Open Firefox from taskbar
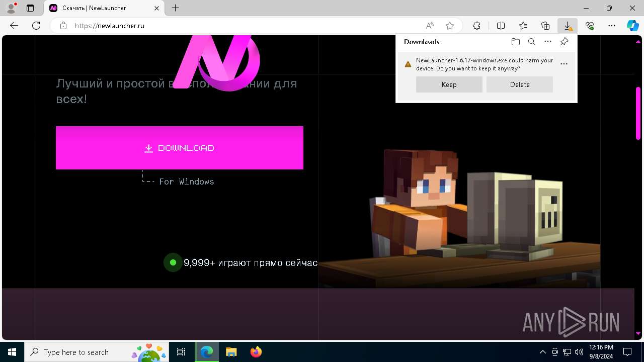 click(x=256, y=352)
